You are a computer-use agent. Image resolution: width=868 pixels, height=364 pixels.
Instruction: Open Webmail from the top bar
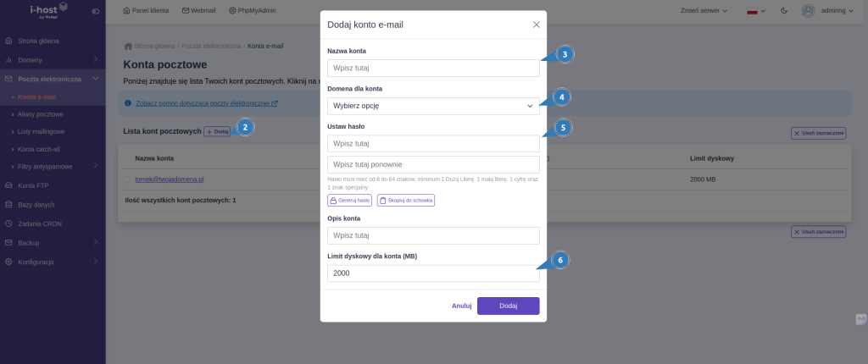[198, 10]
